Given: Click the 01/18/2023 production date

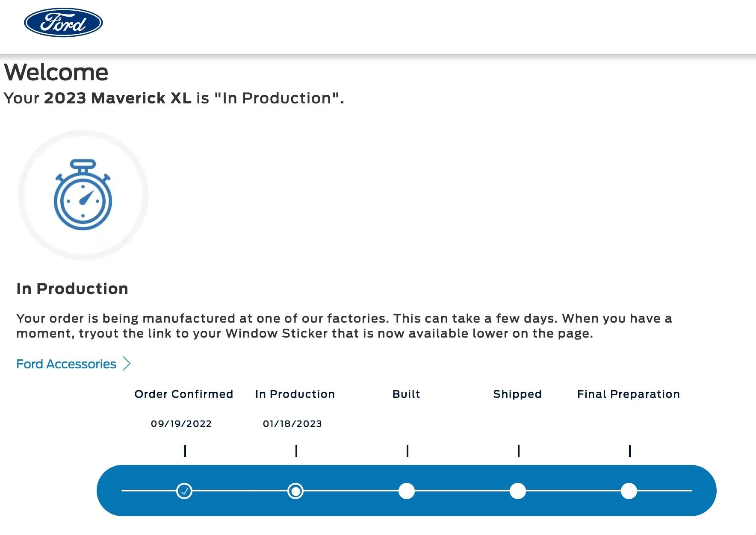Looking at the screenshot, I should (292, 424).
